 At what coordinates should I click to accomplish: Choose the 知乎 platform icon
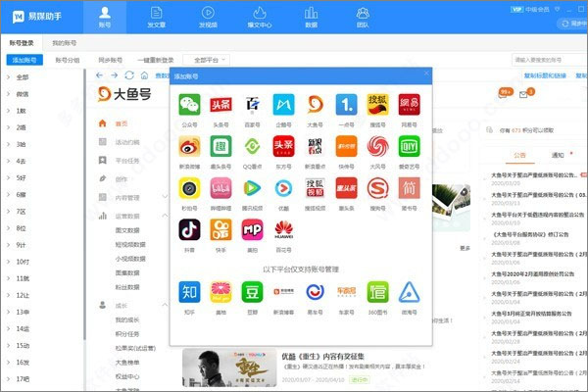[191, 291]
